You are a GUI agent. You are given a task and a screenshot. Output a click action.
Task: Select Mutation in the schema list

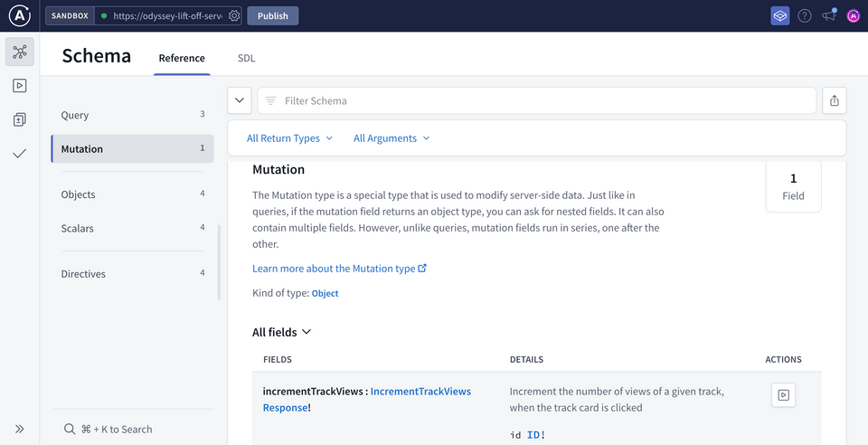coord(132,149)
